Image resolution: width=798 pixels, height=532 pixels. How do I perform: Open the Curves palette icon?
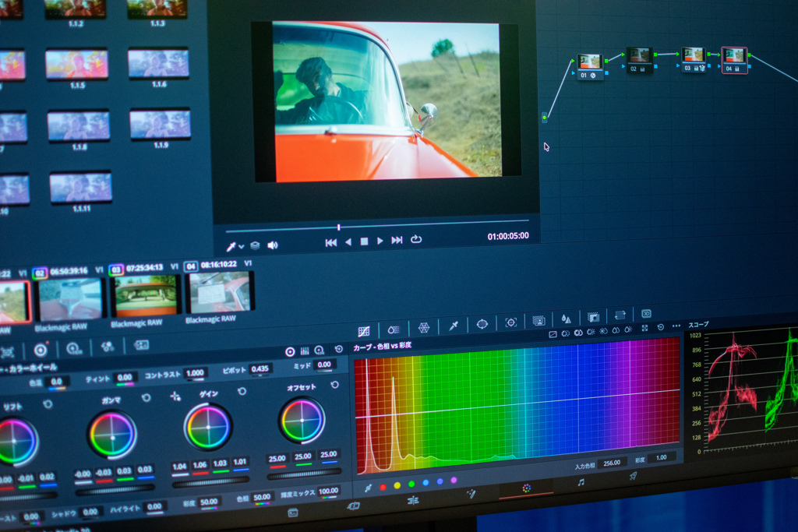point(363,331)
